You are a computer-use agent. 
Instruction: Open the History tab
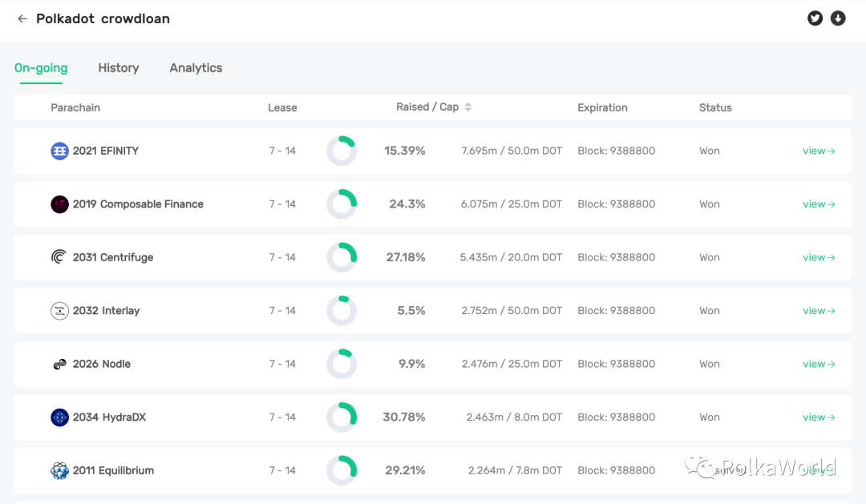coord(119,68)
